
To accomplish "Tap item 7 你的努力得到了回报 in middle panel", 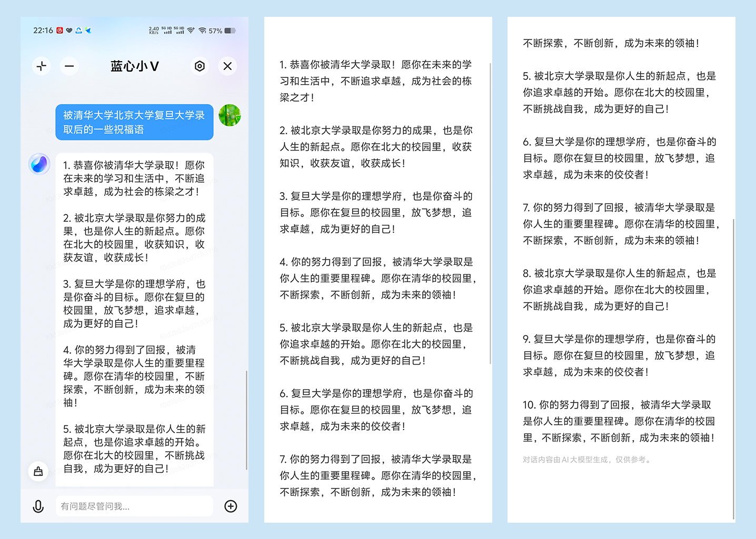I will [377, 475].
